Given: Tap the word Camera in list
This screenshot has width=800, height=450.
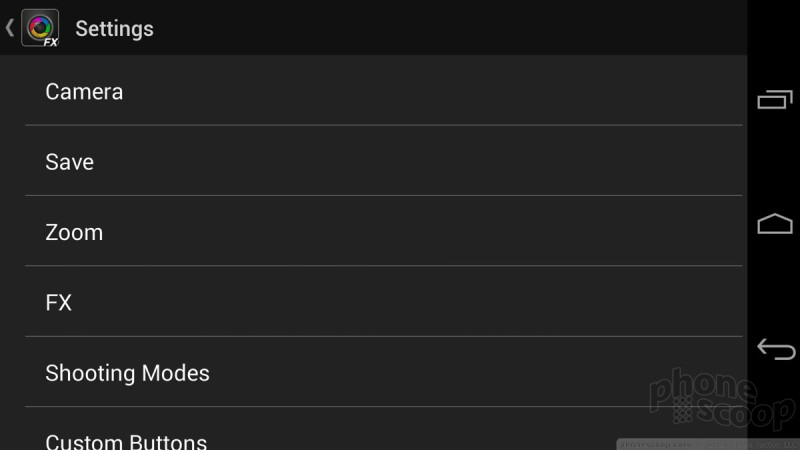Looking at the screenshot, I should [x=84, y=92].
